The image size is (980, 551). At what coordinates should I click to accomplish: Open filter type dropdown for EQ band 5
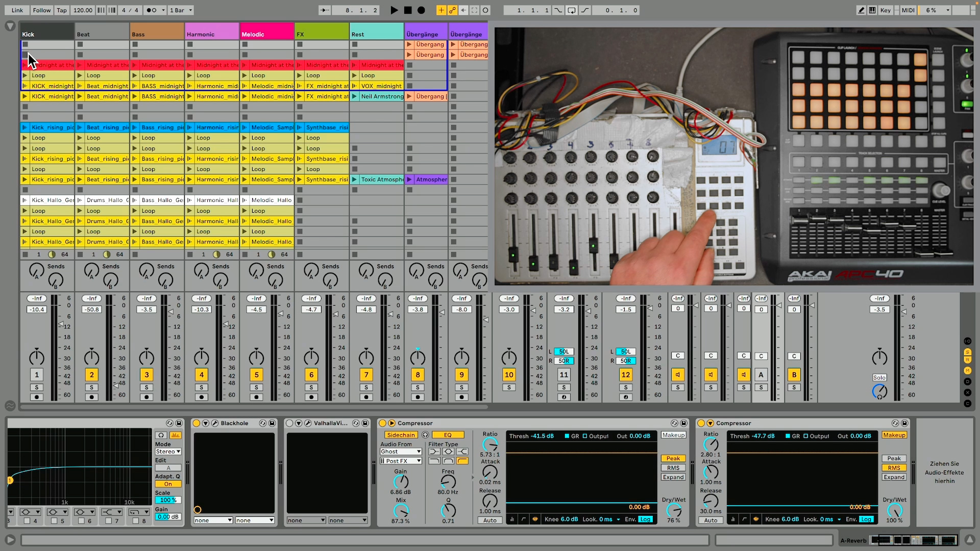[57, 512]
